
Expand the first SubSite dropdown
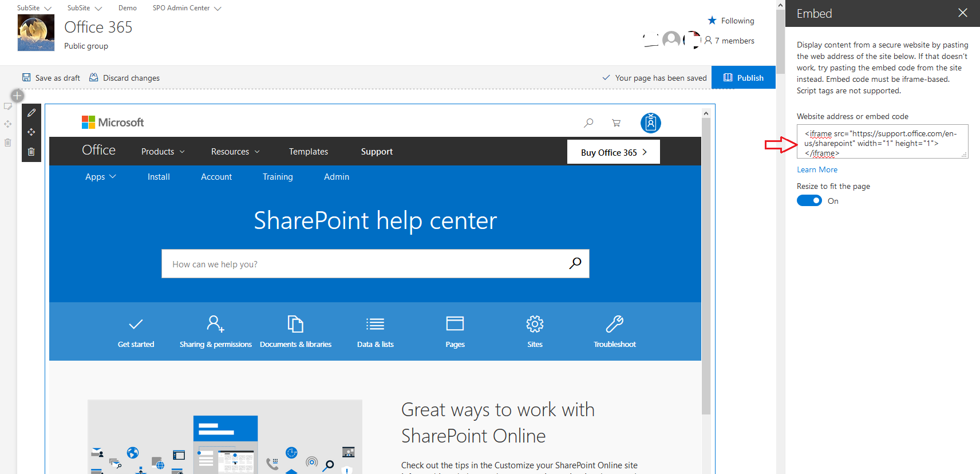click(x=48, y=9)
